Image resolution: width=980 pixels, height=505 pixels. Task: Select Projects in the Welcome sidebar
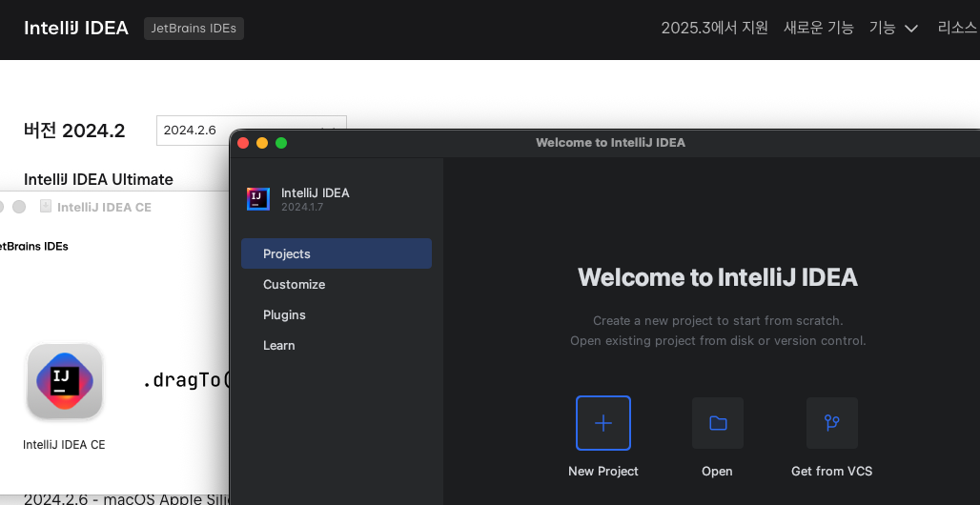(337, 253)
